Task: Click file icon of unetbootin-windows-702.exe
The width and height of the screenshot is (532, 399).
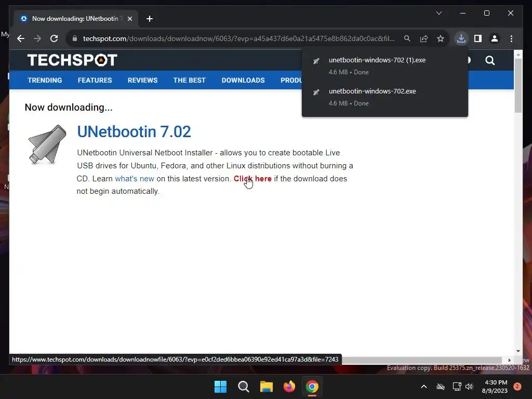Action: click(x=316, y=92)
